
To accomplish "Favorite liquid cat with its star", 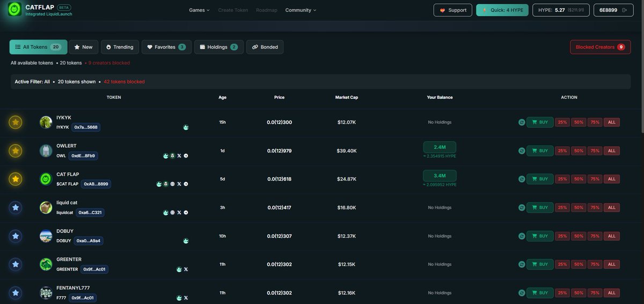I will point(16,207).
